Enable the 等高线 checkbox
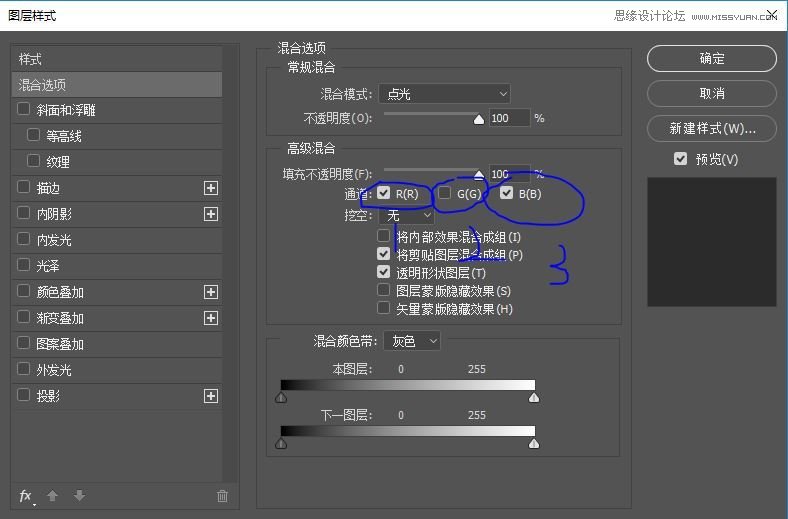Screen dimensions: 788x519 (x=33, y=135)
